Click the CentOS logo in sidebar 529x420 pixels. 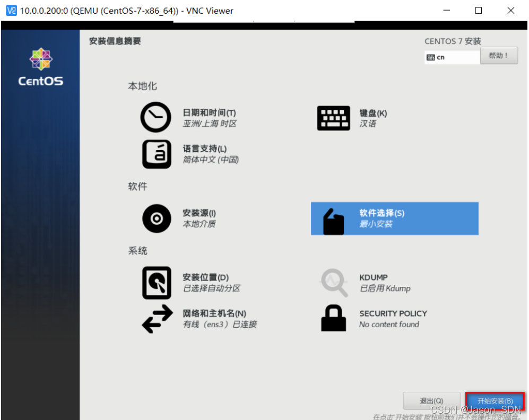point(40,67)
